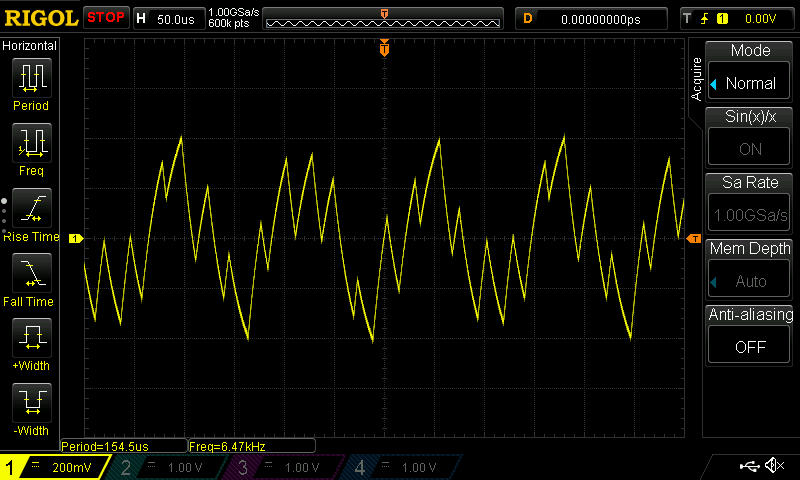Image resolution: width=800 pixels, height=480 pixels.
Task: Select the +Width measurement icon
Action: [32, 338]
